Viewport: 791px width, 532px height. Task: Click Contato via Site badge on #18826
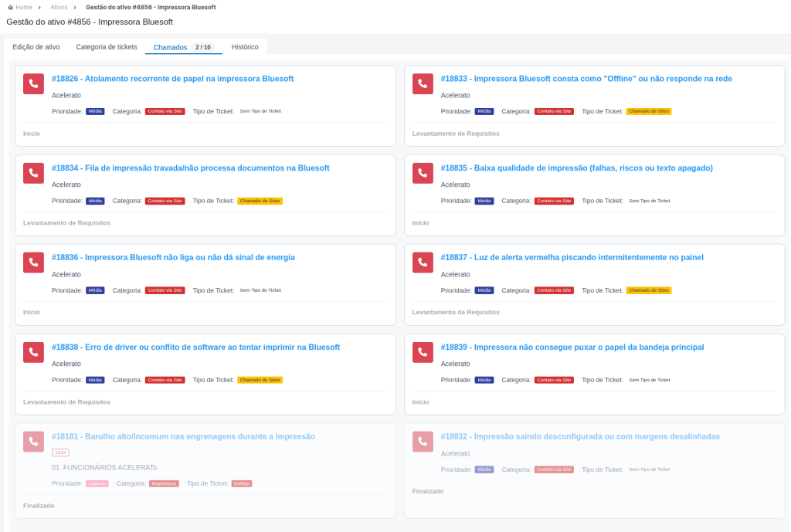pos(165,111)
